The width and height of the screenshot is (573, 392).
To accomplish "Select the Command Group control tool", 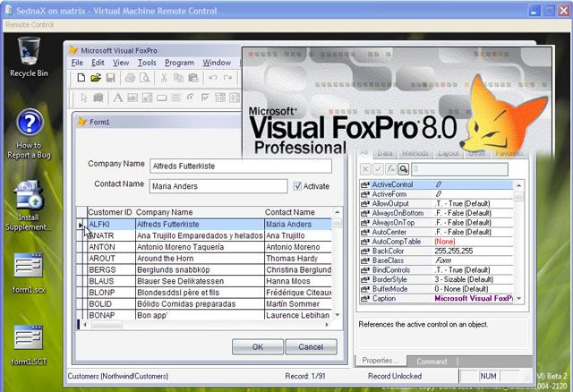I will 176,98.
